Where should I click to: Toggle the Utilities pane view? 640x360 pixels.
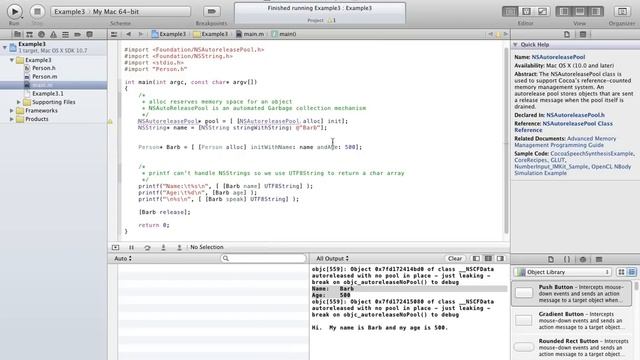click(596, 11)
